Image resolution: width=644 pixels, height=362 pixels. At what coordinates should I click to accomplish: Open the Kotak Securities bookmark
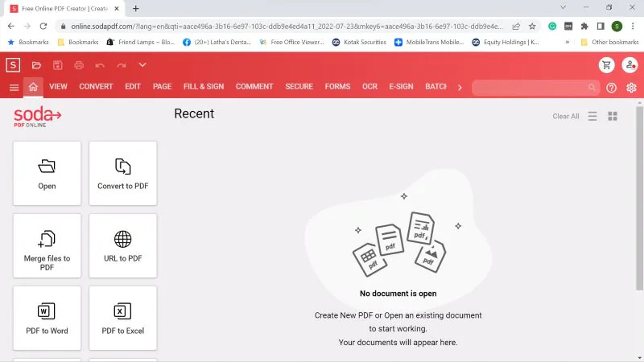pyautogui.click(x=359, y=42)
